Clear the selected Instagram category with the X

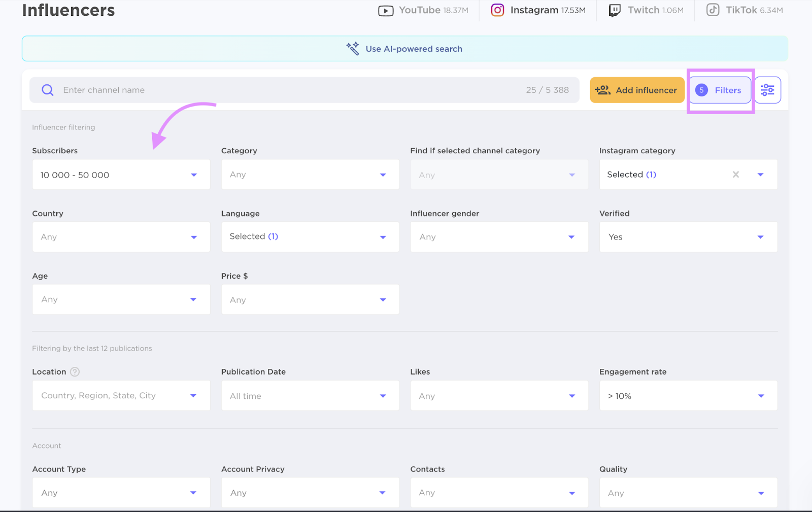(x=735, y=174)
